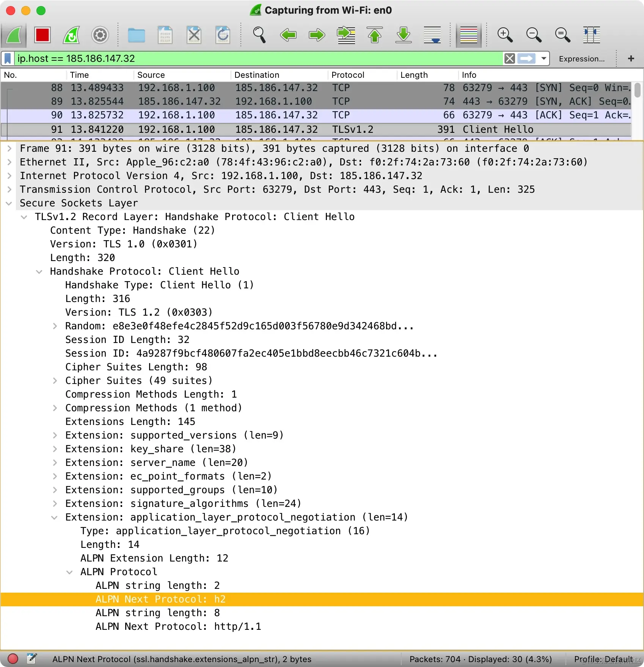The height and width of the screenshot is (667, 644).
Task: Collapse the TLSv1.2 Record Layer node
Action: pyautogui.click(x=25, y=217)
